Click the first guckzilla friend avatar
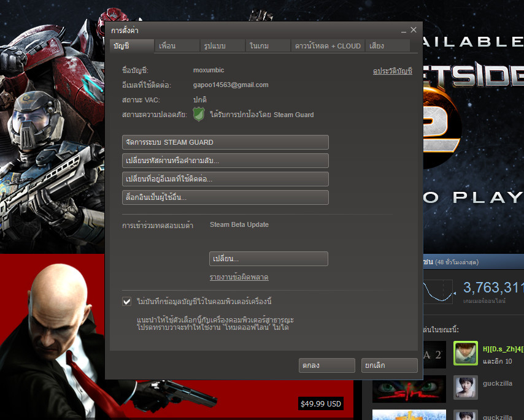This screenshot has height=420, width=524. pos(466,388)
